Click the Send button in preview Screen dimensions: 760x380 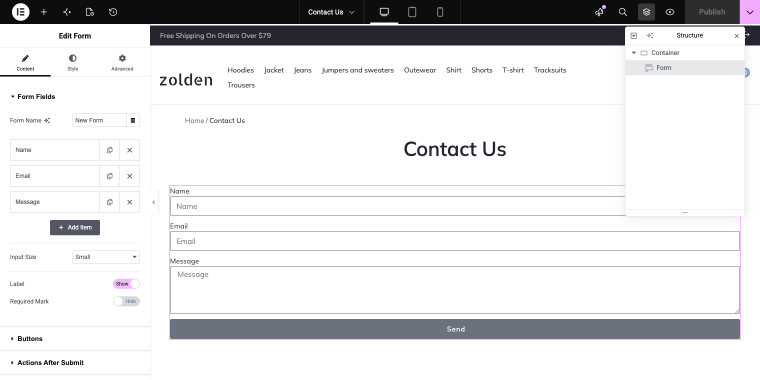[x=455, y=329]
